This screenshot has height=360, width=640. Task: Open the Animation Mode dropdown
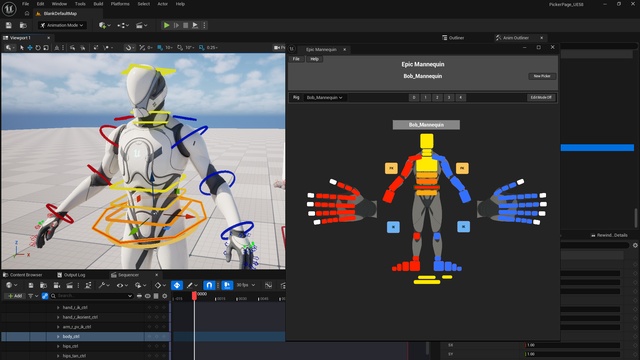click(62, 25)
